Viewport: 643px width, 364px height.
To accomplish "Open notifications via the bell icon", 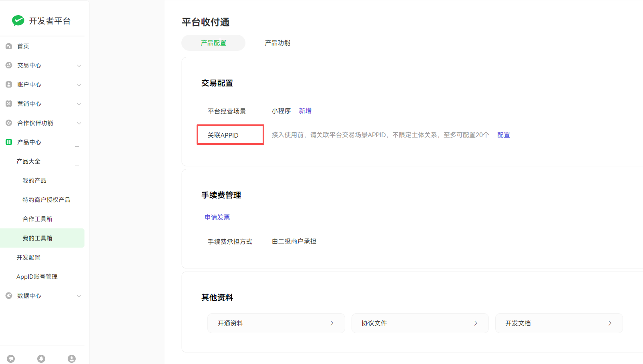I will pyautogui.click(x=41, y=358).
